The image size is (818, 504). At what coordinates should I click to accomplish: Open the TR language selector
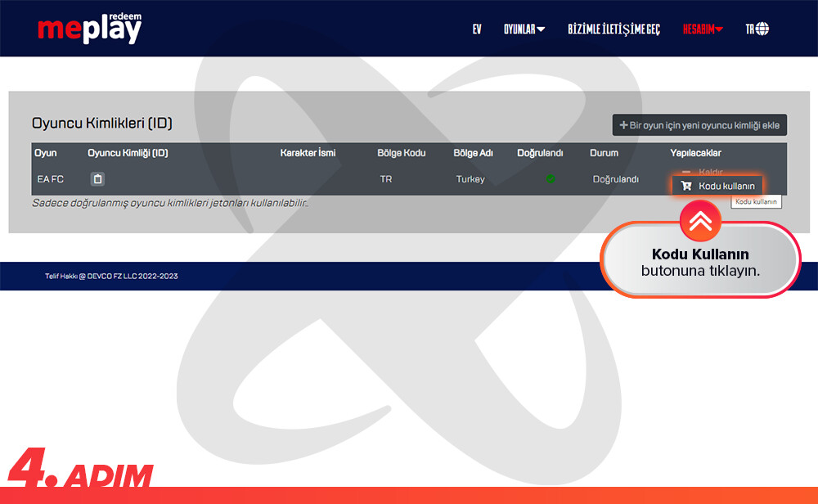749,29
